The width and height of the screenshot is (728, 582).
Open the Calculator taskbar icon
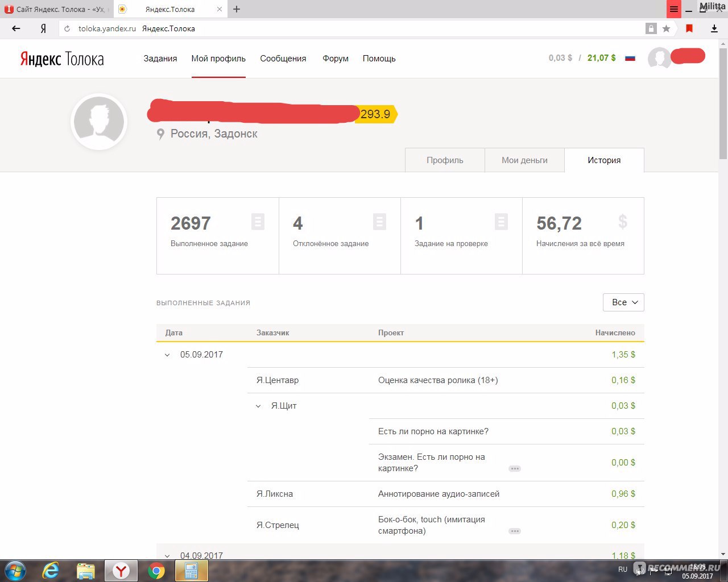coord(191,571)
